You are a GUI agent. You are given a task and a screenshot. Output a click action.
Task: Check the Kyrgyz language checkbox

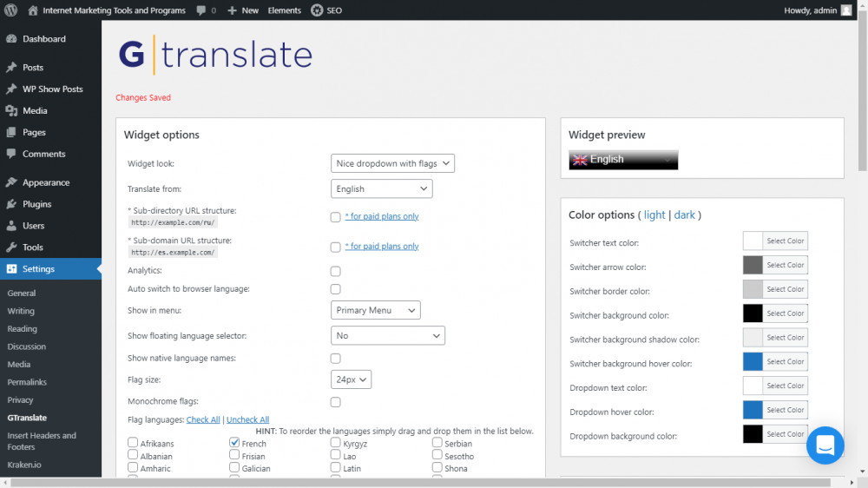[335, 442]
